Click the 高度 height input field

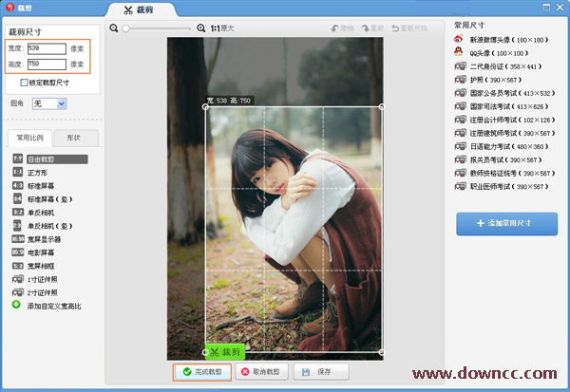pyautogui.click(x=47, y=64)
